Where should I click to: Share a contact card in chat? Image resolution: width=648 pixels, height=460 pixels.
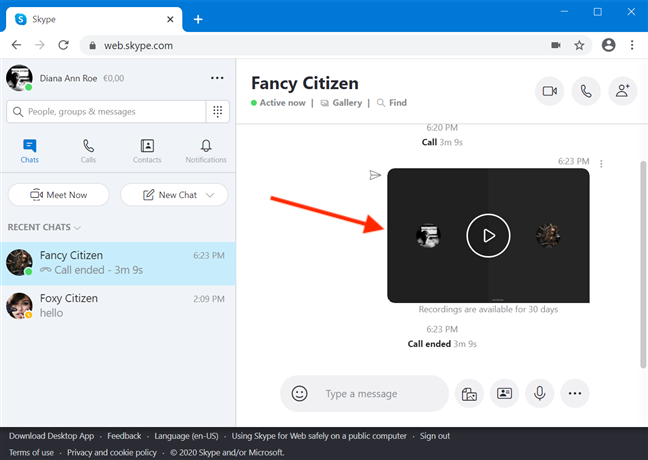pos(504,393)
